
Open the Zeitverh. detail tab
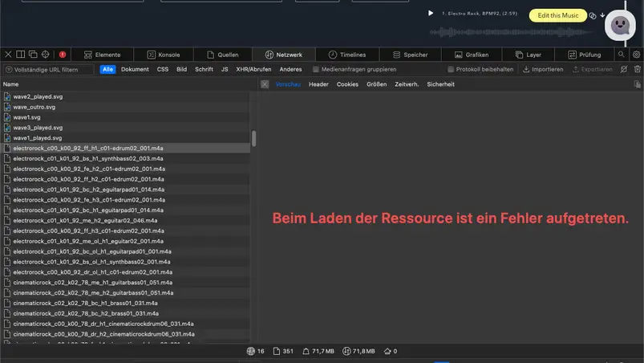coord(407,84)
